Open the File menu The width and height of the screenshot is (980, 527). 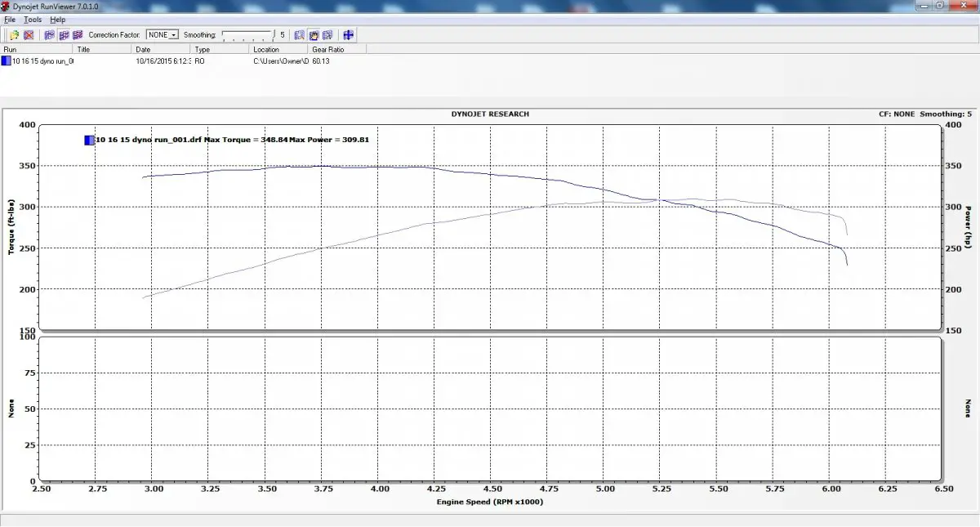[10, 20]
